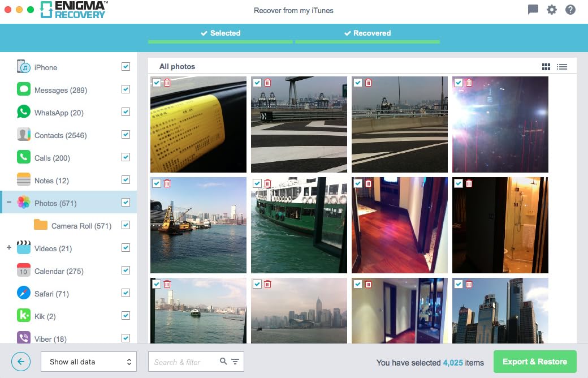Uncheck the WhatsApp (20) checkbox
Screen dimensions: 588x378
pyautogui.click(x=126, y=112)
